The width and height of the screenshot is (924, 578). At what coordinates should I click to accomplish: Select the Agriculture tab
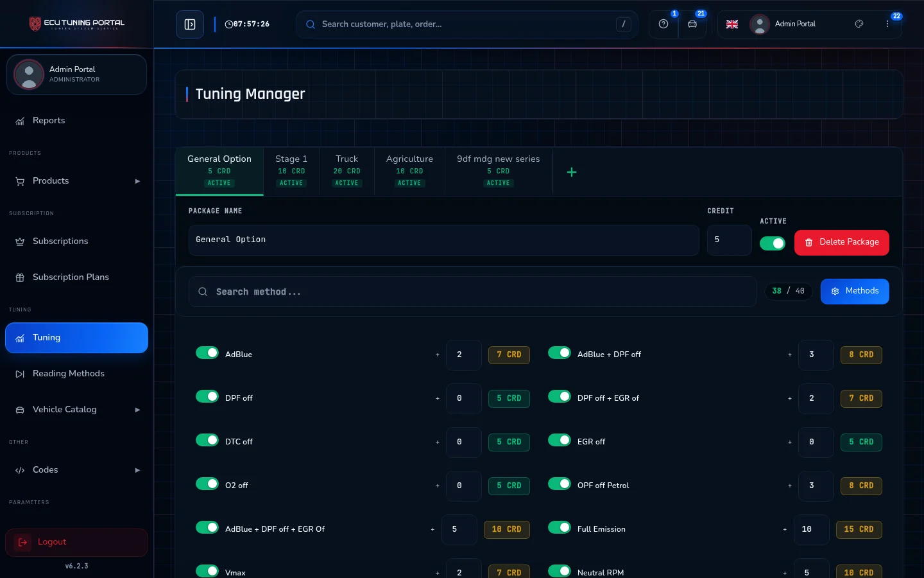pos(409,171)
